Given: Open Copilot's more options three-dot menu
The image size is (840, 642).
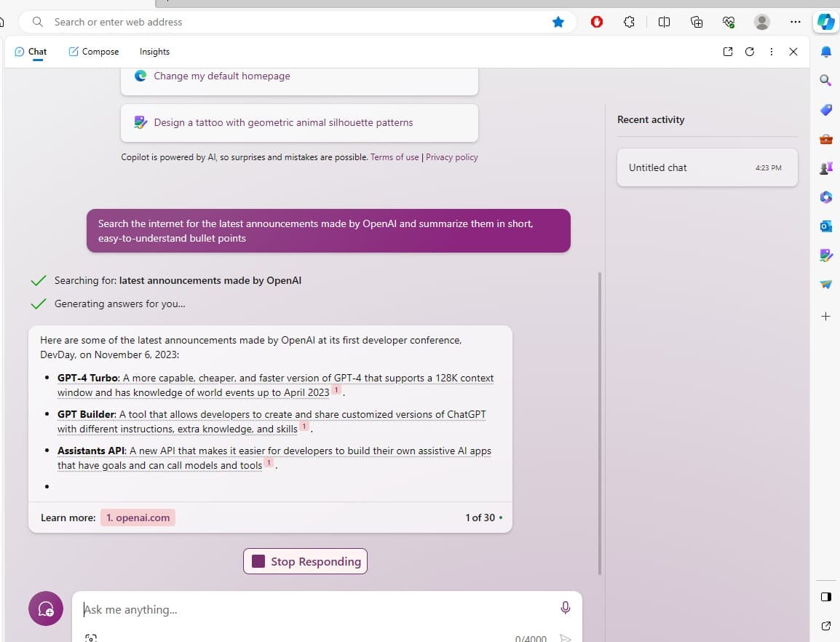Looking at the screenshot, I should 772,52.
